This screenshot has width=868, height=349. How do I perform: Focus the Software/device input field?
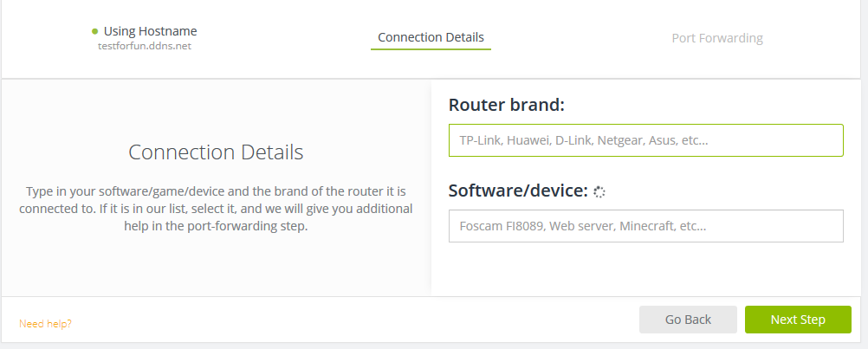click(645, 226)
